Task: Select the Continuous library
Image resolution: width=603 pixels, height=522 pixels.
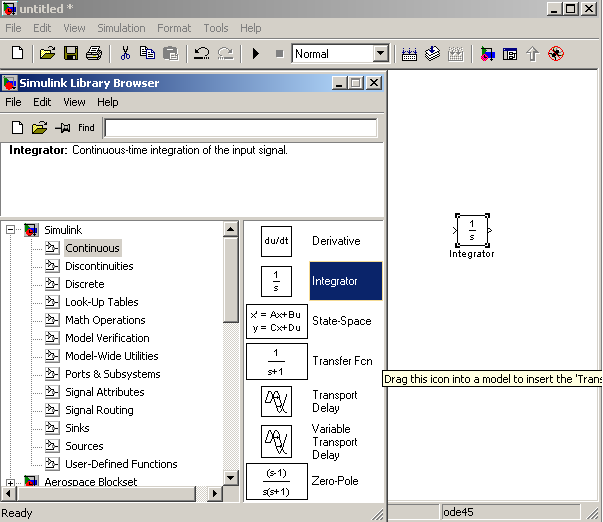Action: point(92,248)
